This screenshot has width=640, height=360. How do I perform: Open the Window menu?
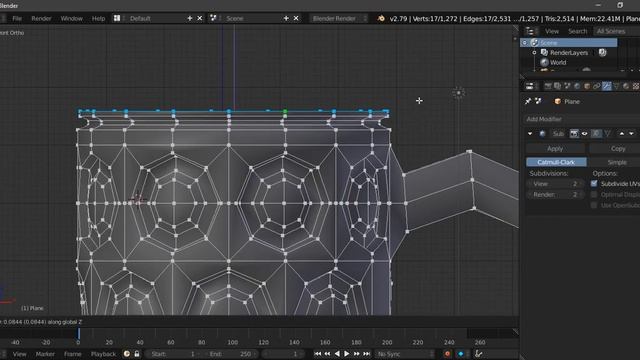click(x=71, y=18)
